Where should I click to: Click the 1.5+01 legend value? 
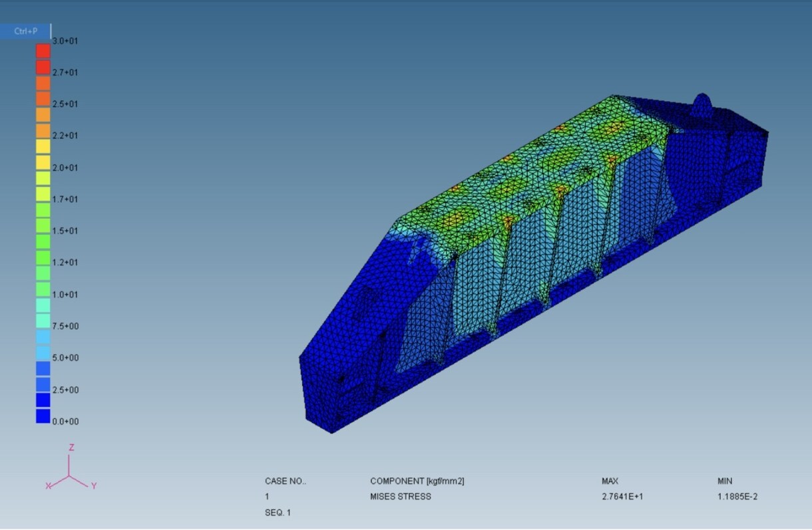[x=66, y=231]
